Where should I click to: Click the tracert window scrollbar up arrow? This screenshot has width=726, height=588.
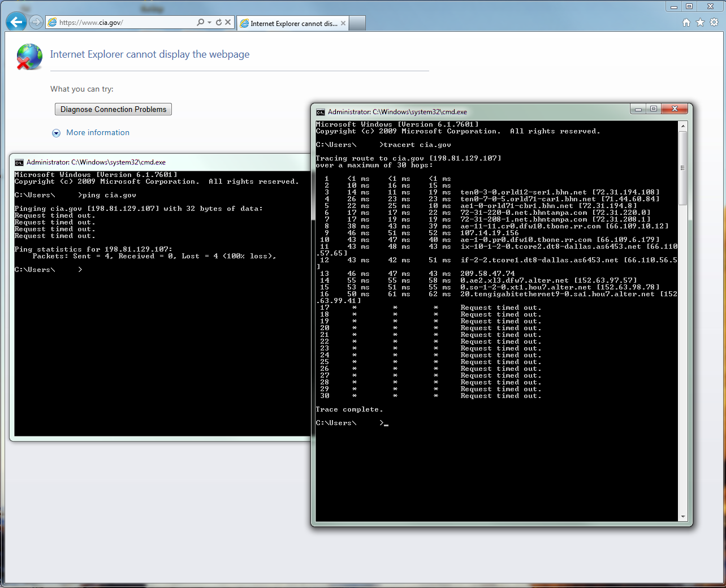[x=683, y=126]
